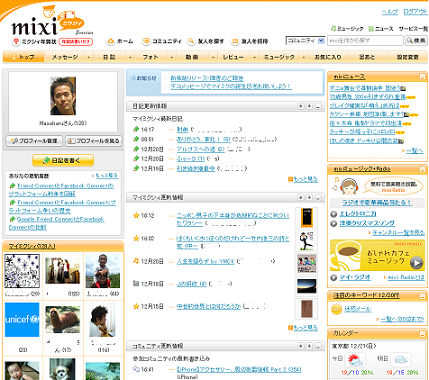Select the 動画 tab
Image resolution: width=429 pixels, height=380 pixels.
192,57
